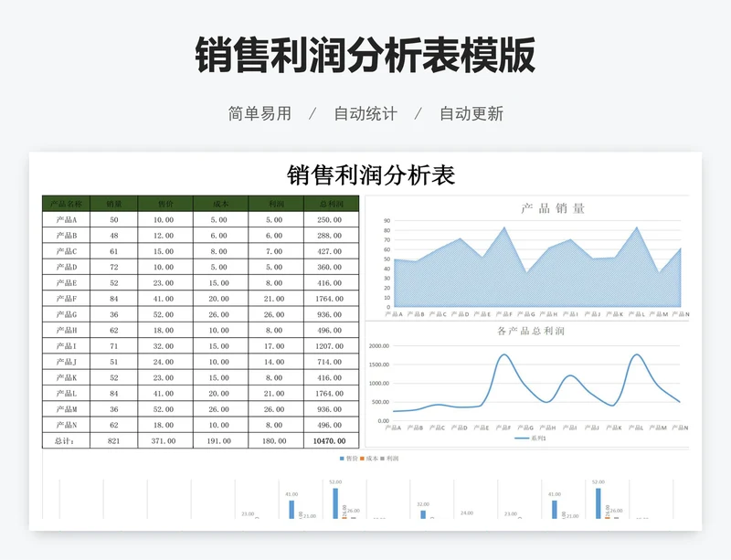The height and width of the screenshot is (560, 731).
Task: Click 产品C profit cell 7.00
Action: (276, 251)
